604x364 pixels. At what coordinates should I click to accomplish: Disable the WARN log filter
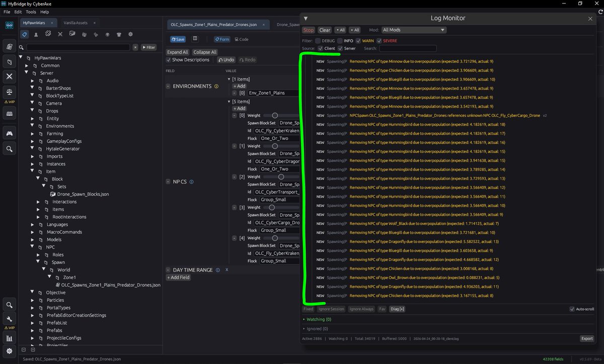(358, 41)
